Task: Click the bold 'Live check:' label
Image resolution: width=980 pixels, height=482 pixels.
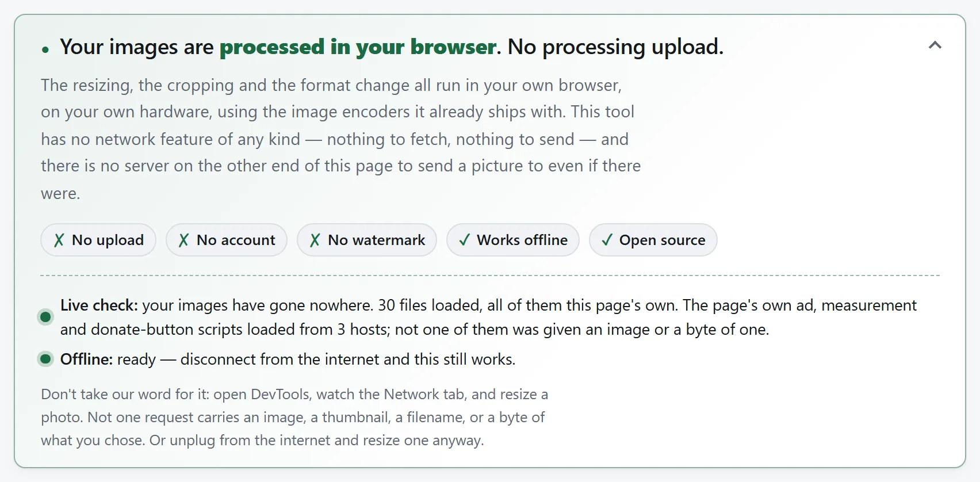Action: 99,305
